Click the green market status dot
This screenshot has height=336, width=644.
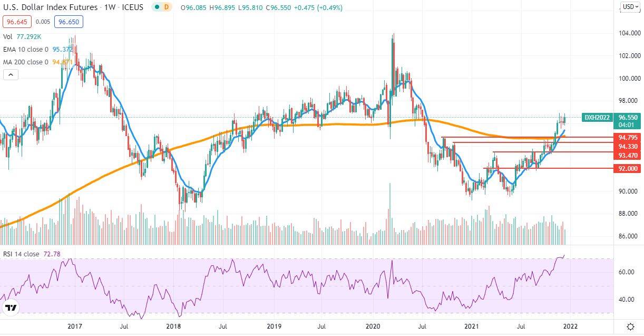click(156, 7)
